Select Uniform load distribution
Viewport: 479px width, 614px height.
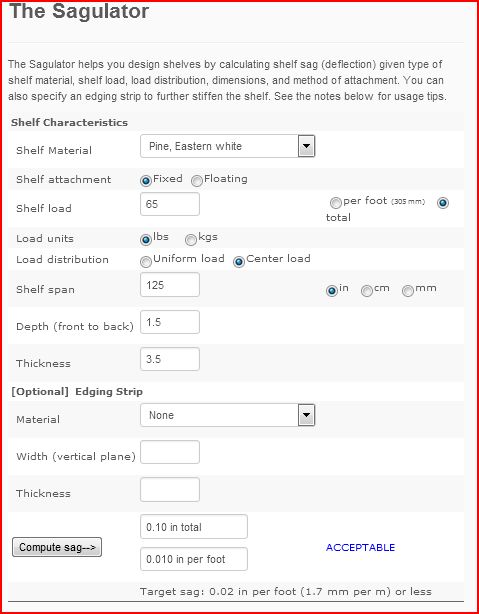(146, 261)
